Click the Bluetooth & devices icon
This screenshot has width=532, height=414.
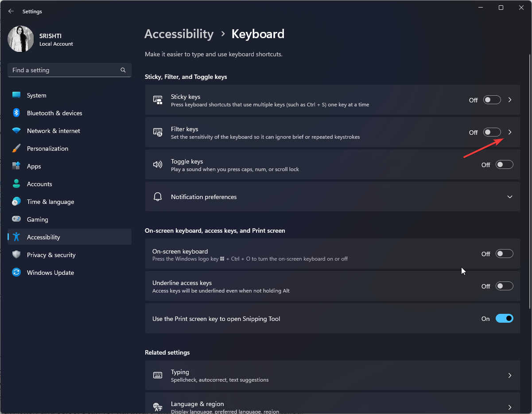tap(16, 113)
